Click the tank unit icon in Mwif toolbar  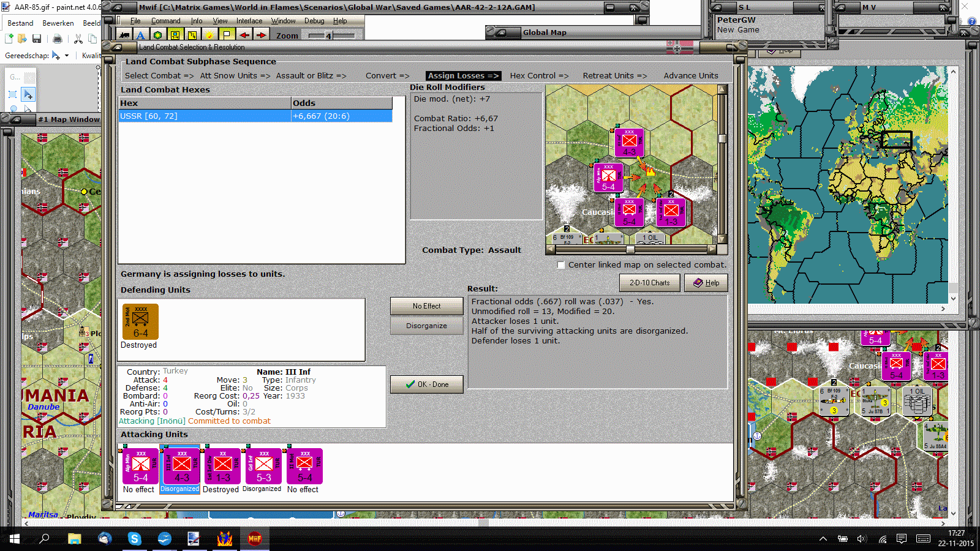pyautogui.click(x=124, y=35)
